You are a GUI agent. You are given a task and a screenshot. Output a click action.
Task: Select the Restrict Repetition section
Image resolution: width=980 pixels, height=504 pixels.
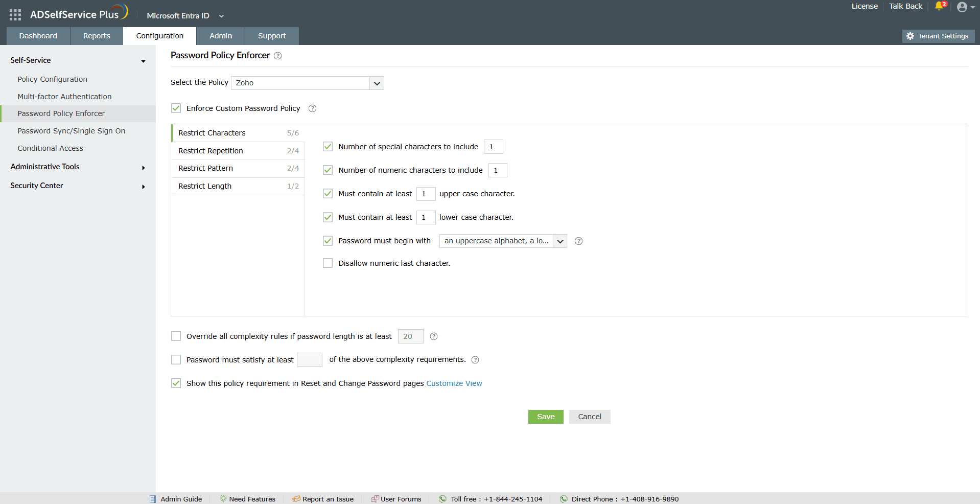238,151
